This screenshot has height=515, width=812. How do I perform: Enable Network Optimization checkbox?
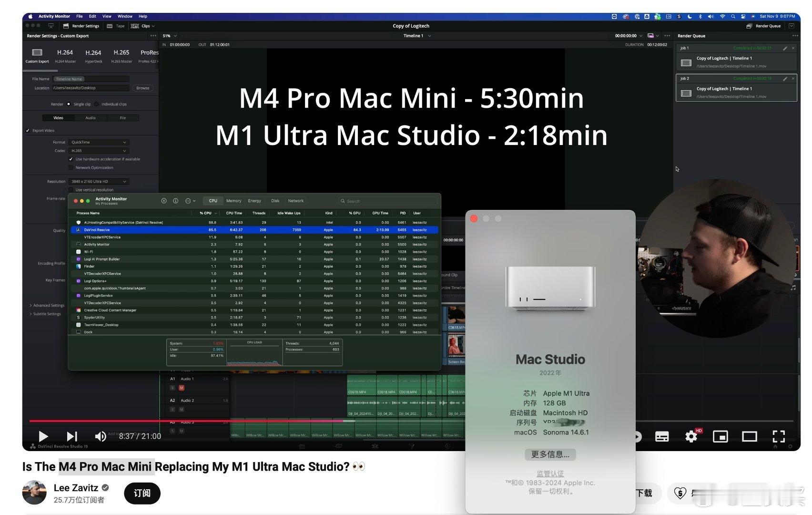(x=71, y=167)
